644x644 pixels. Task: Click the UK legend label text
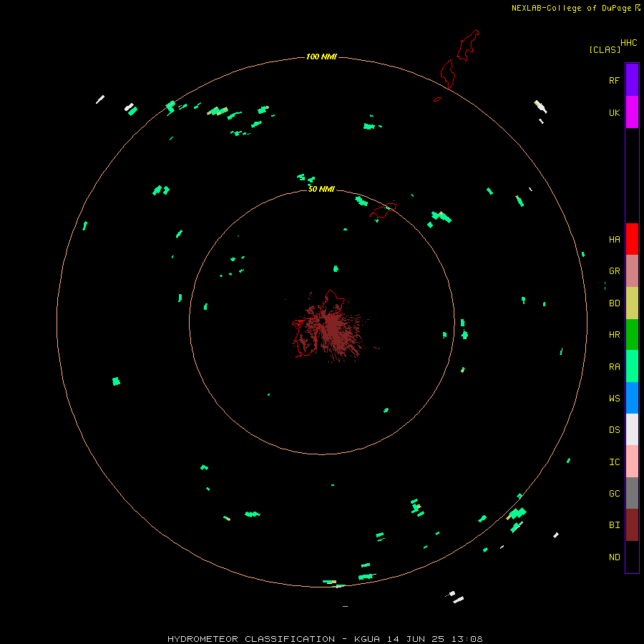click(x=614, y=112)
